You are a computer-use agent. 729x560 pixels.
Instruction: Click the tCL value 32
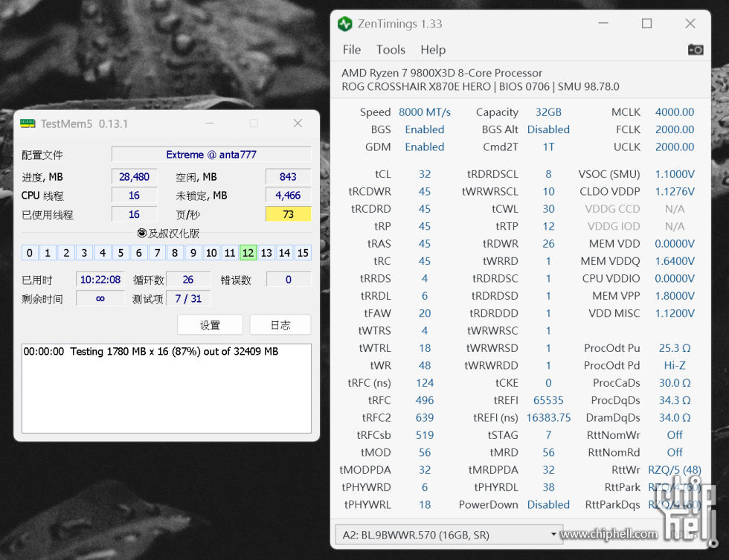[425, 174]
